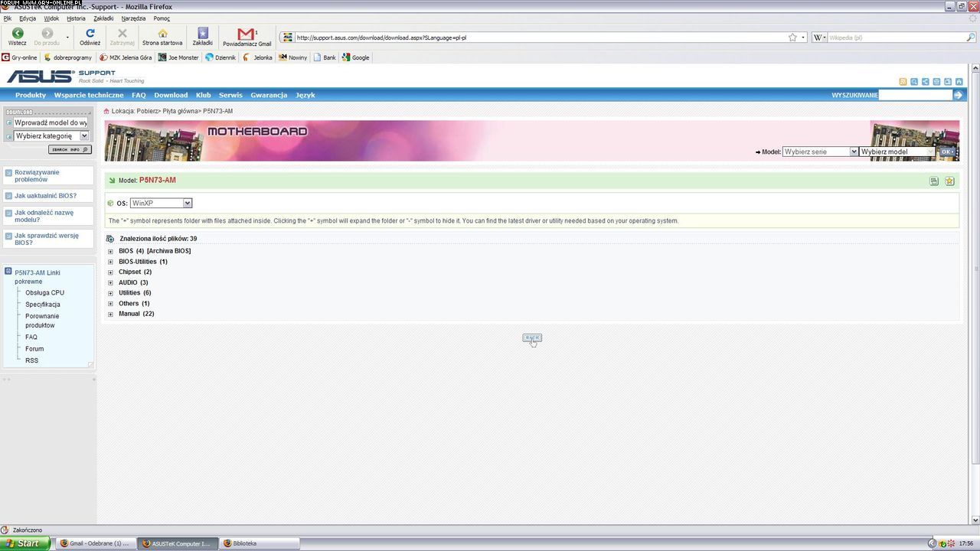Open the Nowiny bookmark
Screen dimensions: 980x551
(x=292, y=57)
